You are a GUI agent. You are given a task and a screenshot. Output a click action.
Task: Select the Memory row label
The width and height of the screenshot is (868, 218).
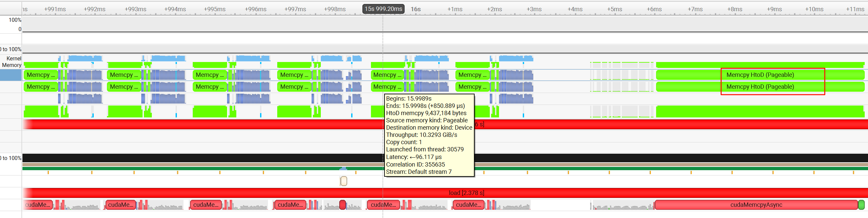(x=12, y=65)
